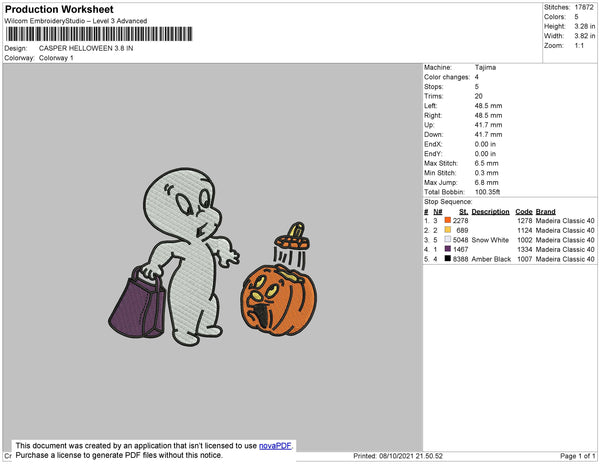Click the printed date '08/10/2021 21.50.52'
The image size is (600, 464).
tap(411, 456)
